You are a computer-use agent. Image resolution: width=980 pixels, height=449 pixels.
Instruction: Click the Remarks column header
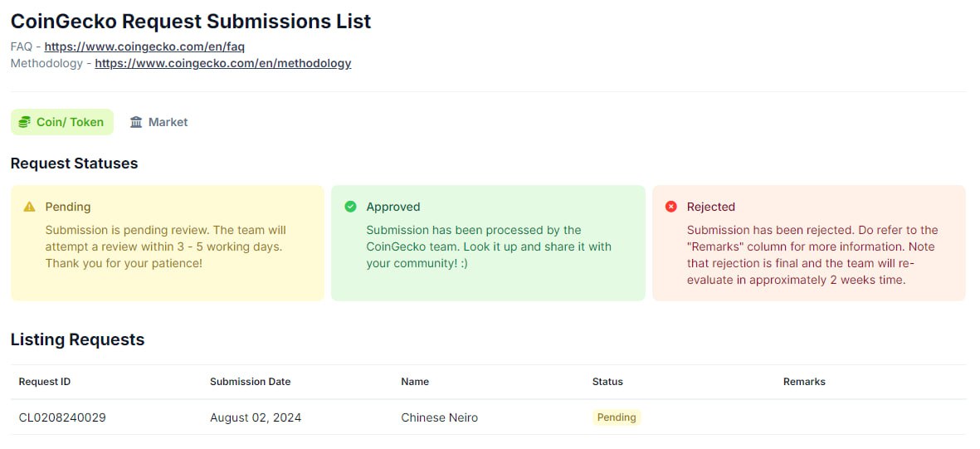tap(804, 382)
